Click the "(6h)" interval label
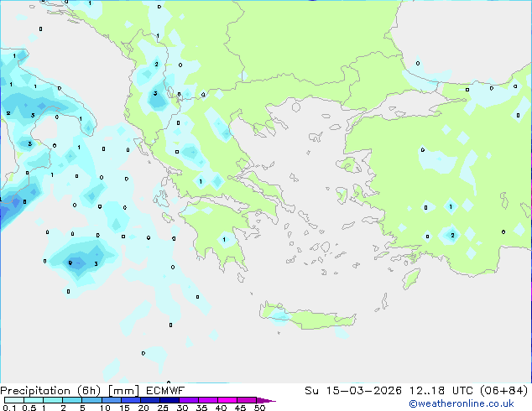Image resolution: width=532 pixels, height=411 pixels. 89,391
